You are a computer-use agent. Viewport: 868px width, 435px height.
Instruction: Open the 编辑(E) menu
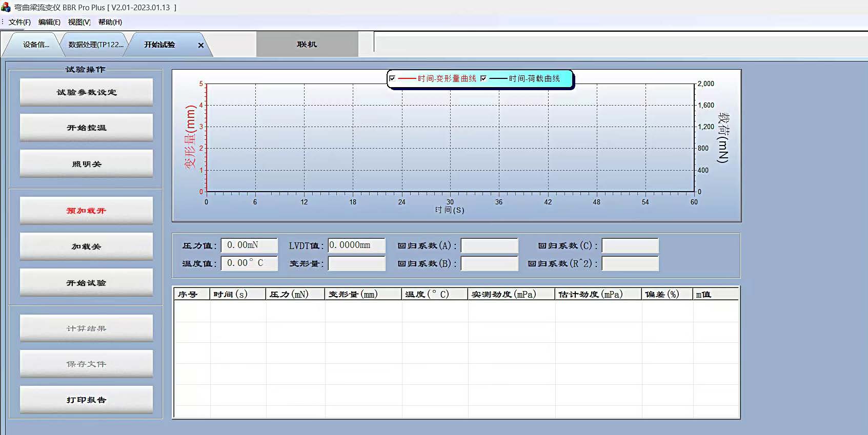tap(49, 22)
